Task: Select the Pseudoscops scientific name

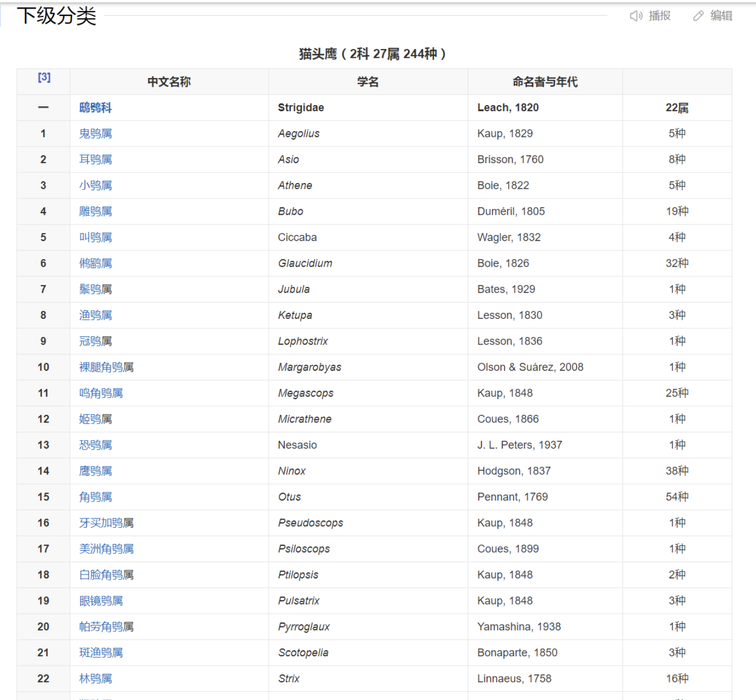Action: coord(311,523)
